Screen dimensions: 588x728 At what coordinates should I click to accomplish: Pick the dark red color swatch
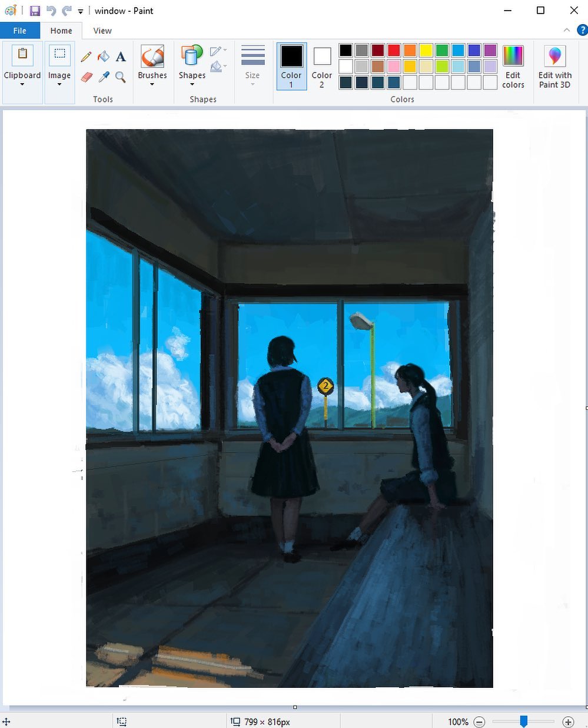378,50
